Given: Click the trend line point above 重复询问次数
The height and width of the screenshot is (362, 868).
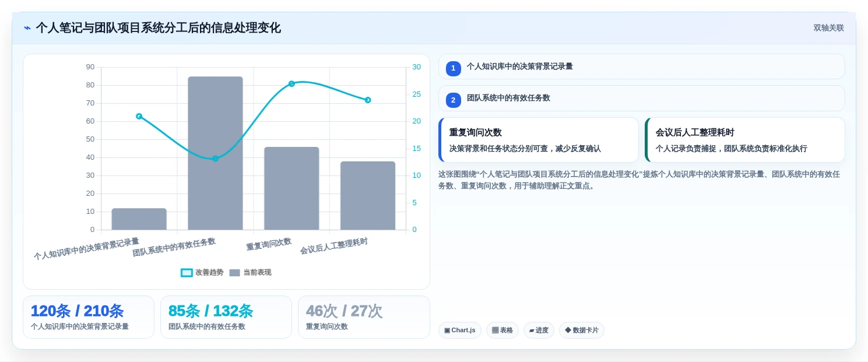Looking at the screenshot, I should pos(291,84).
